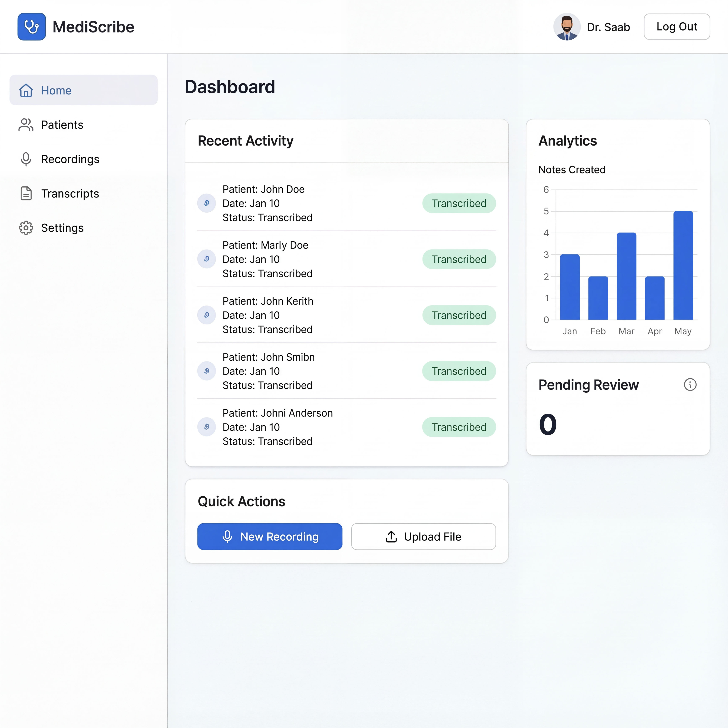Click the Transcribed badge for John Smibn
The height and width of the screenshot is (728, 728).
tap(459, 371)
